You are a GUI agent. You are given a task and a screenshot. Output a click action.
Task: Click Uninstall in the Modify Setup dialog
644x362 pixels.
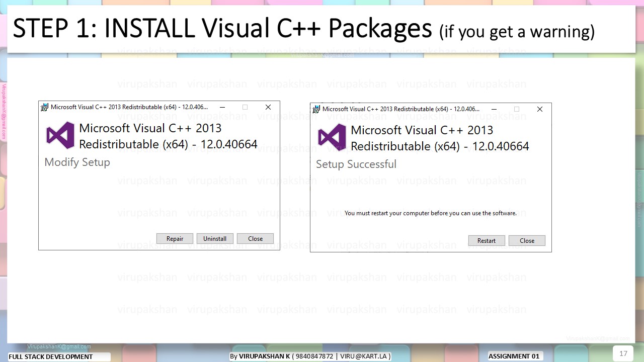tap(215, 239)
